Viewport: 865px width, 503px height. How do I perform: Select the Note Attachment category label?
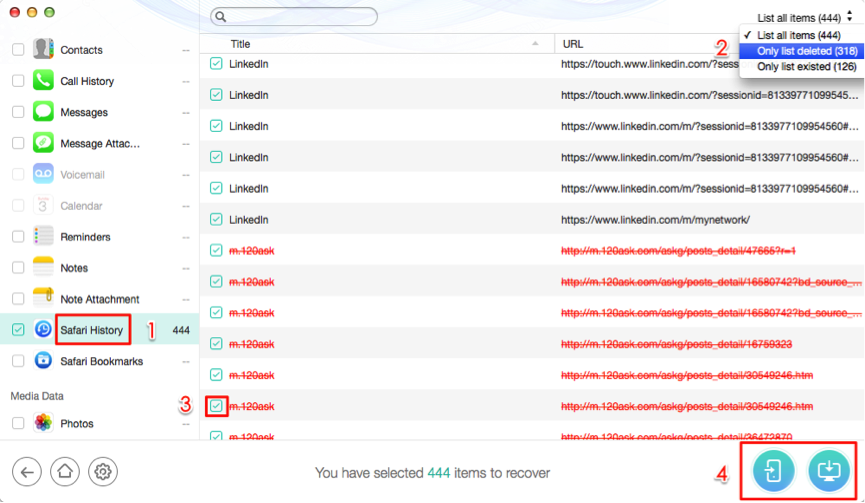click(x=100, y=299)
